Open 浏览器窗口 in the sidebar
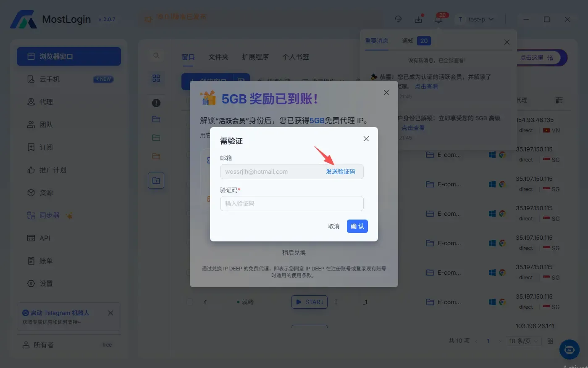The image size is (588, 368). coord(69,56)
